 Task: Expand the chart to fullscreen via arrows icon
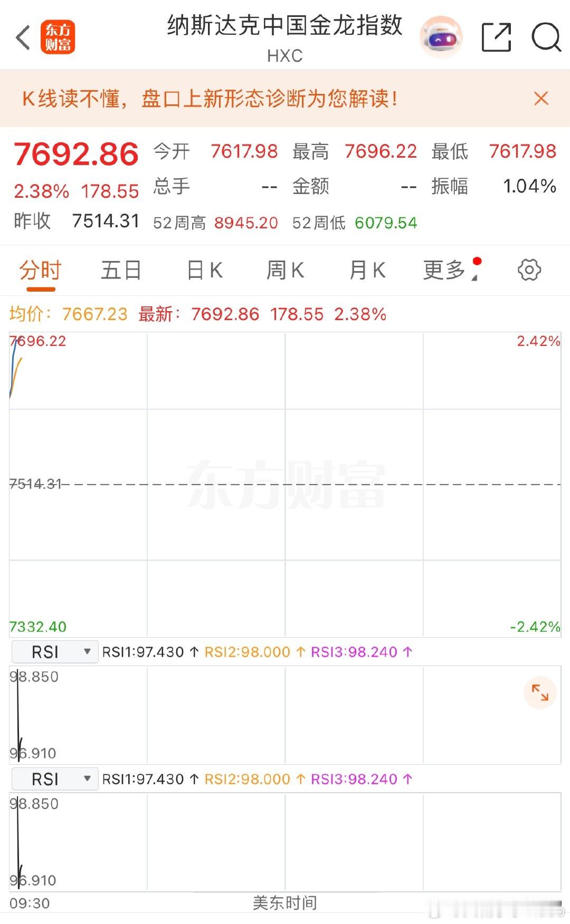[540, 692]
